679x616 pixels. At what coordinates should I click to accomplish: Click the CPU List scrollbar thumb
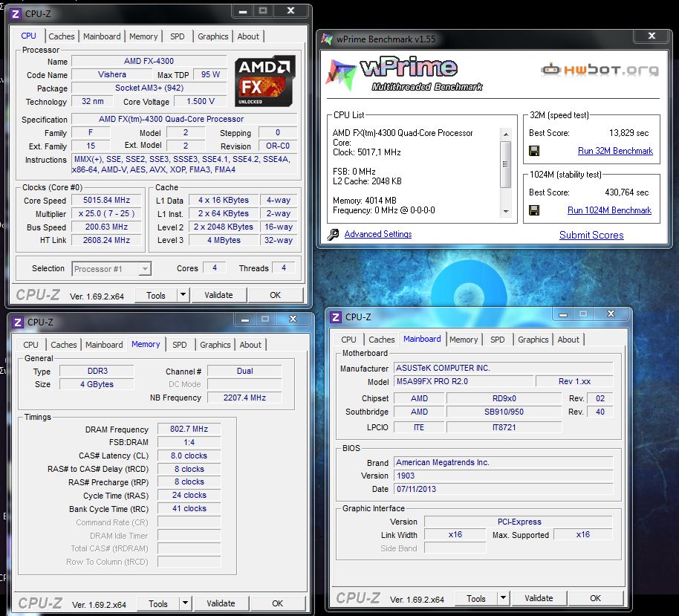tap(505, 164)
